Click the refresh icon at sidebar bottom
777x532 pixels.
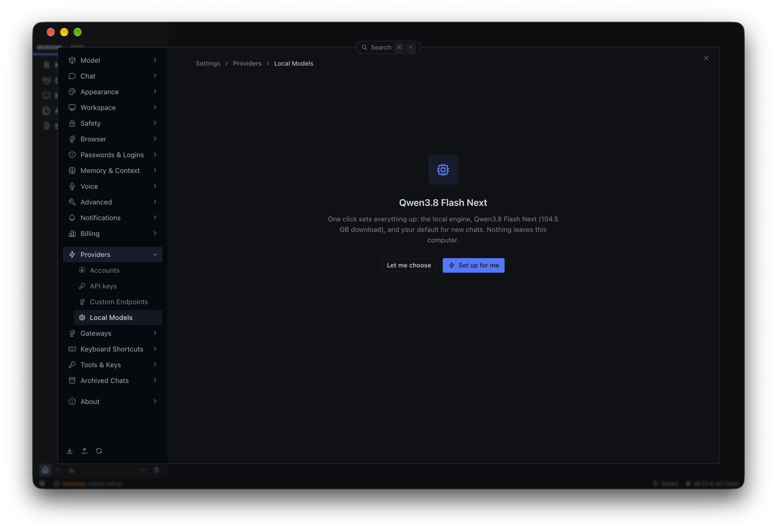coord(99,451)
